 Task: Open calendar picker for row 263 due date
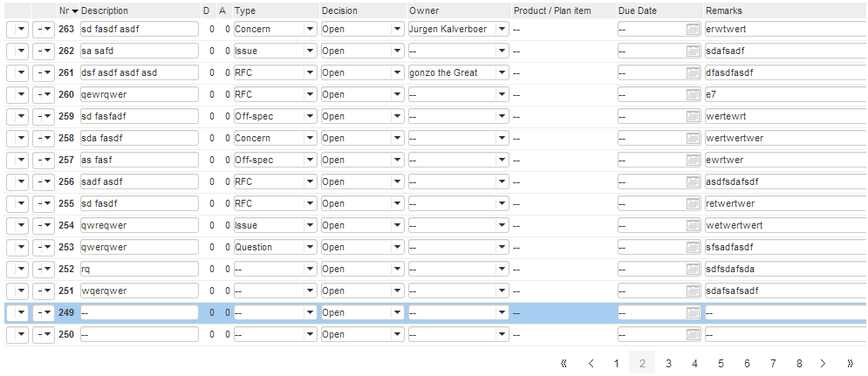[693, 30]
